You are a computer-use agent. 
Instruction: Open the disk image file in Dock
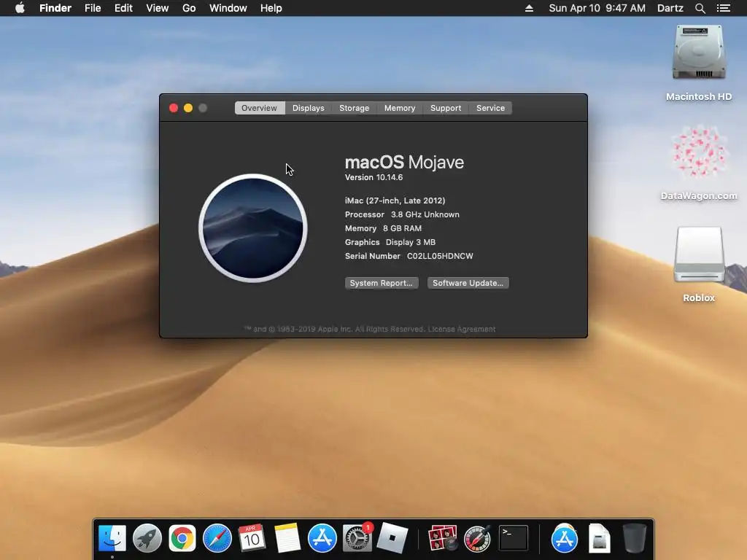[x=599, y=538]
